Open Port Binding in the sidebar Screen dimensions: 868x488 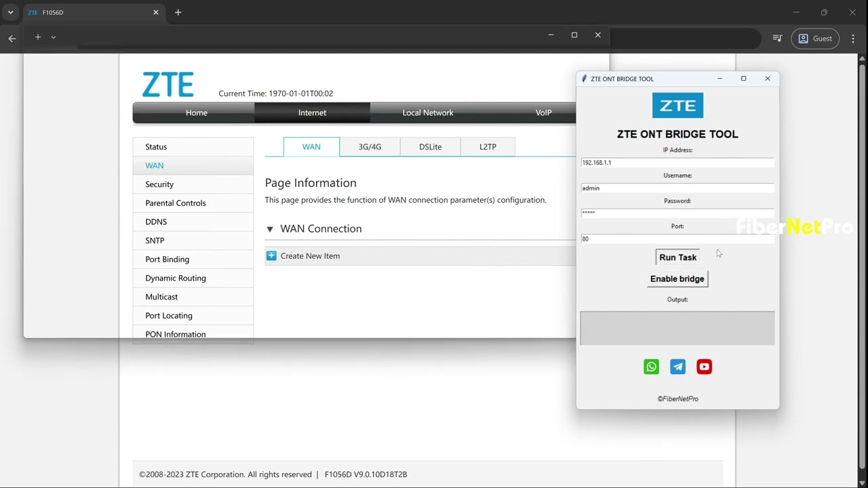[x=193, y=260]
